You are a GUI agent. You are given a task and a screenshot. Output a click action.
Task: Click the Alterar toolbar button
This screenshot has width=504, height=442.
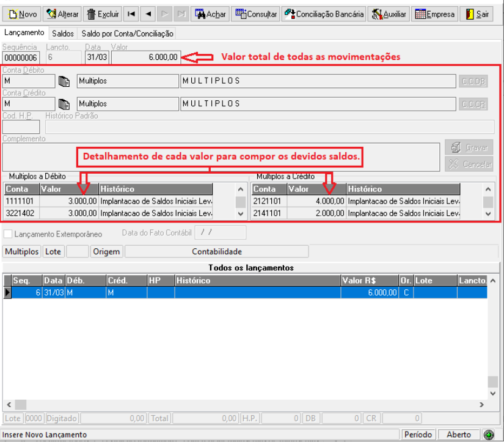(x=62, y=14)
